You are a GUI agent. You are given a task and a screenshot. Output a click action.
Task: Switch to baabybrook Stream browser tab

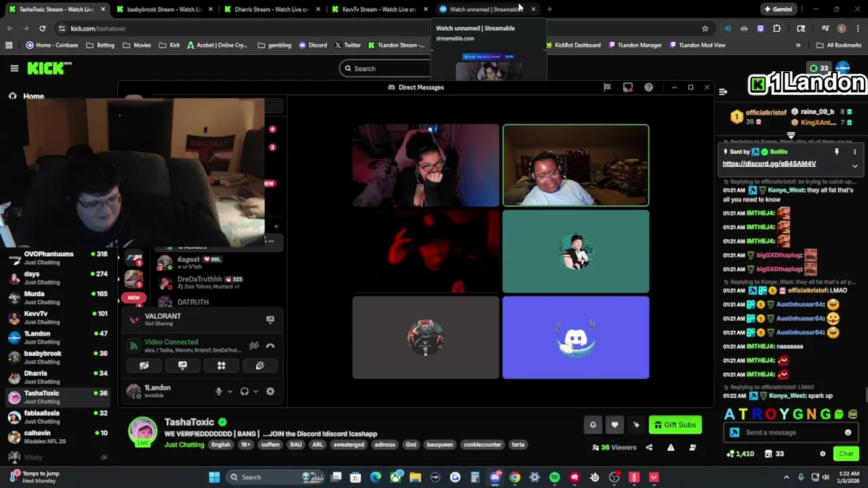(163, 9)
